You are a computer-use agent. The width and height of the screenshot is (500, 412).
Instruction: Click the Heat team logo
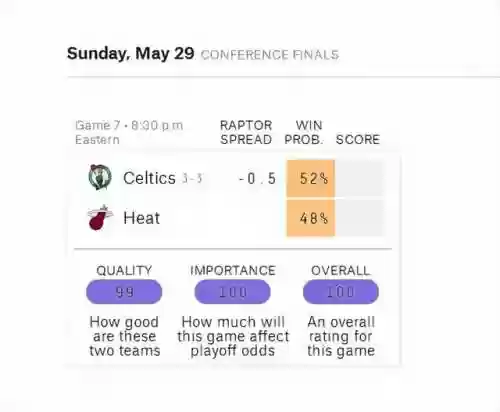click(100, 218)
